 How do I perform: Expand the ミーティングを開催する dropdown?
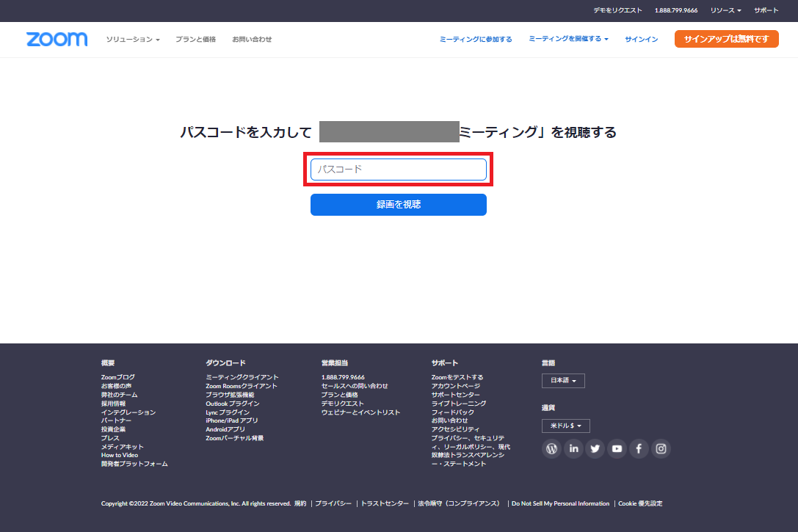(x=568, y=40)
